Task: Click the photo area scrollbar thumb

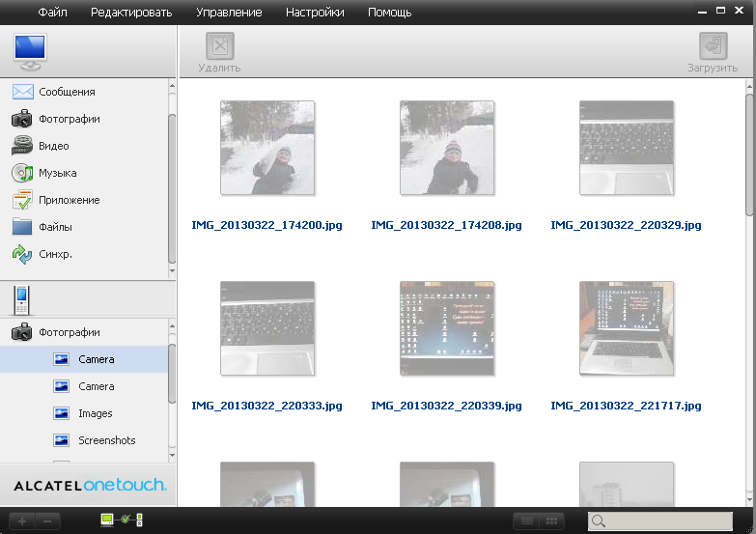Action: click(x=749, y=155)
